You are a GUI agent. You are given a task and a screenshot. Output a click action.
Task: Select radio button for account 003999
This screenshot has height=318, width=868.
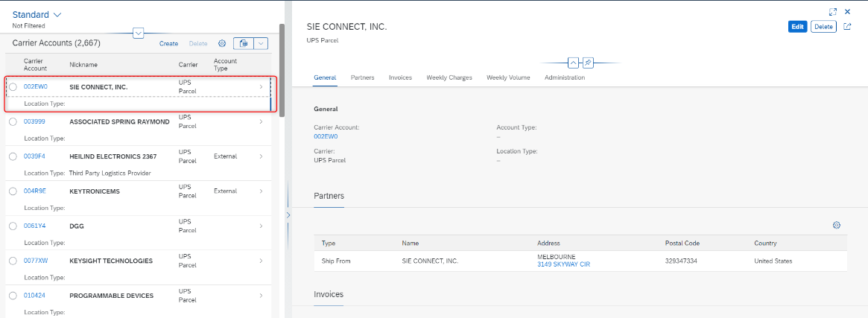13,121
